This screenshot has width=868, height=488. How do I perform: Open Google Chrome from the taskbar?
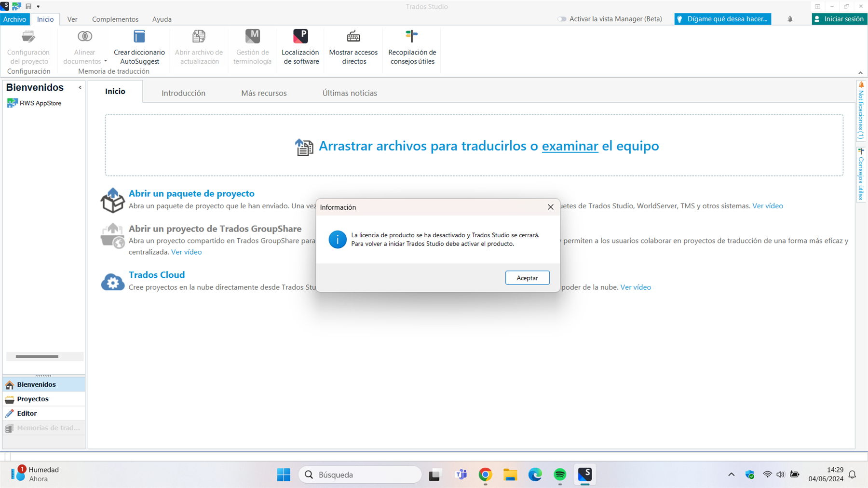pyautogui.click(x=485, y=475)
